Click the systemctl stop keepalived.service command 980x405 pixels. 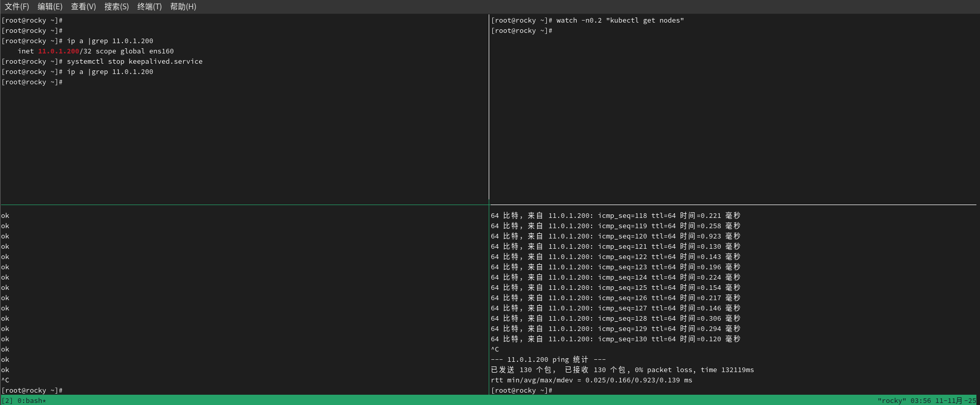(135, 62)
